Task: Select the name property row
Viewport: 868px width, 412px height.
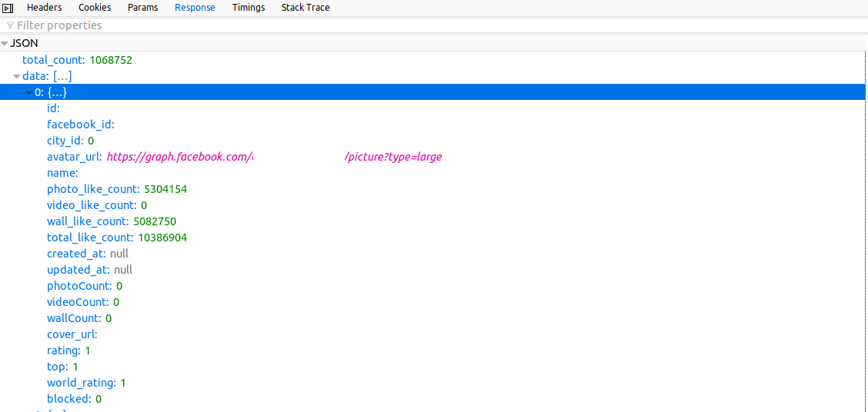Action: pos(432,173)
